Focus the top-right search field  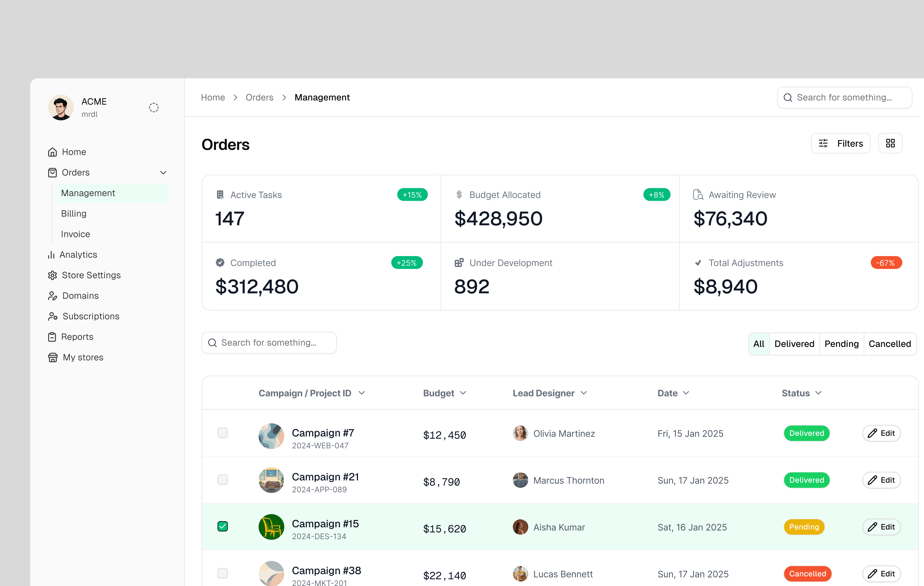coord(845,97)
